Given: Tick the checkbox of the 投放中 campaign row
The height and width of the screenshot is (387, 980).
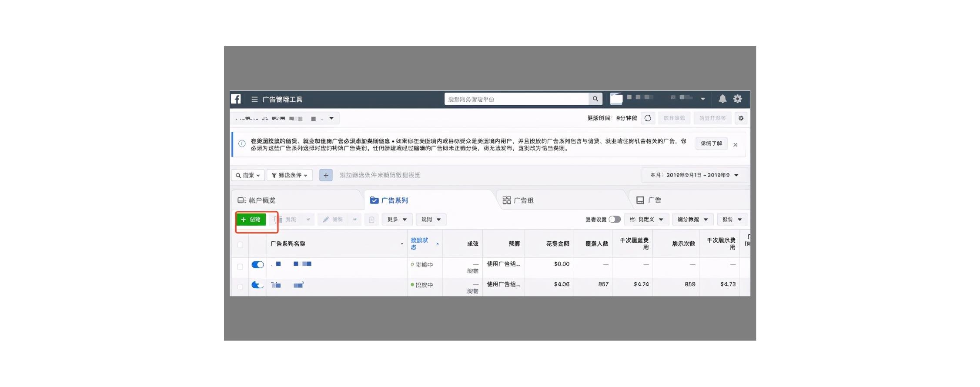Looking at the screenshot, I should pyautogui.click(x=240, y=287).
